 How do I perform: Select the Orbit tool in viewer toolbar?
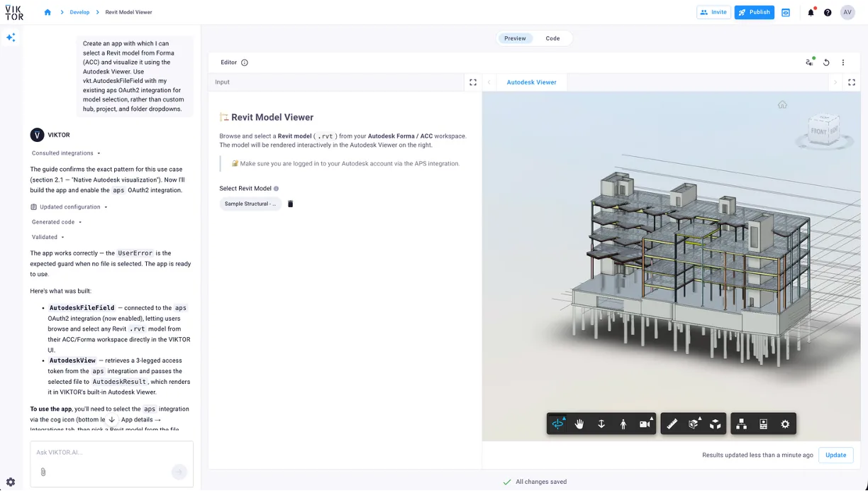pos(558,424)
